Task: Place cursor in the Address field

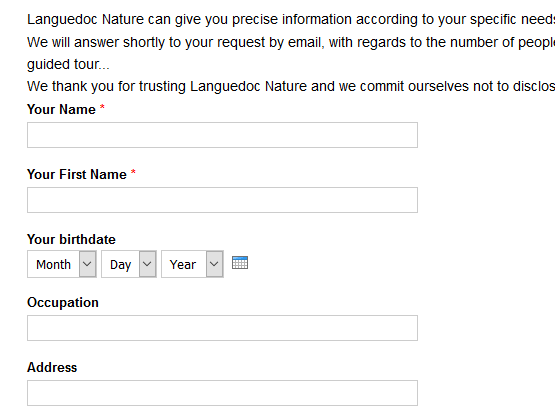Action: 222,393
